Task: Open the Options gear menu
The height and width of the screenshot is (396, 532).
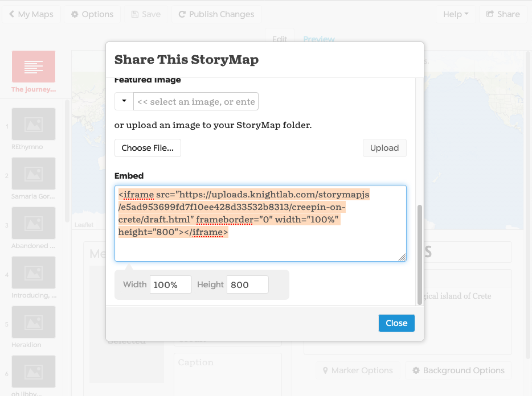Action: (92, 14)
